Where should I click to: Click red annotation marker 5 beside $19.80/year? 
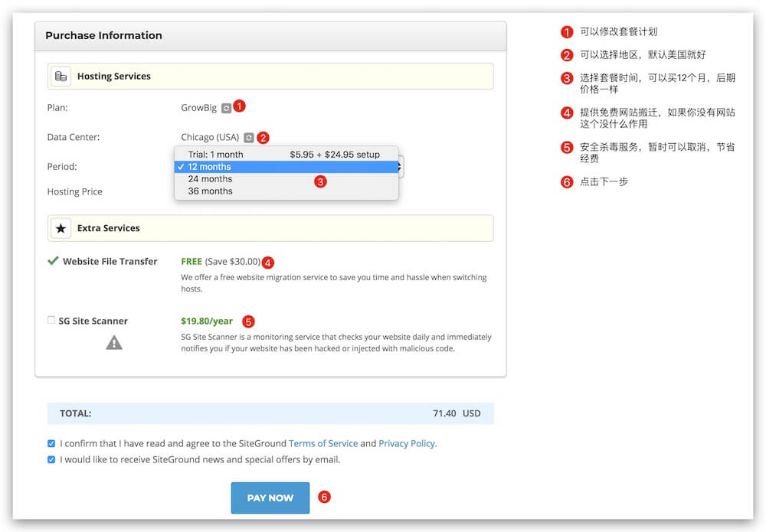point(247,321)
